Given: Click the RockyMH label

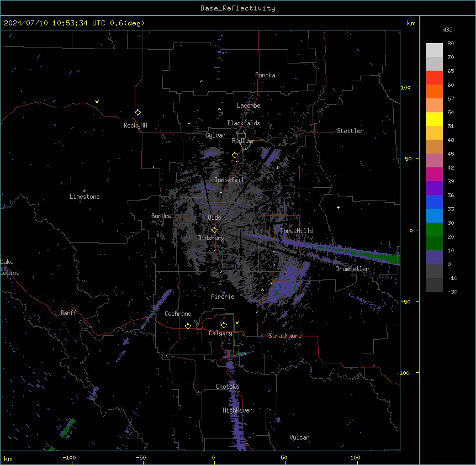Looking at the screenshot, I should coord(135,125).
